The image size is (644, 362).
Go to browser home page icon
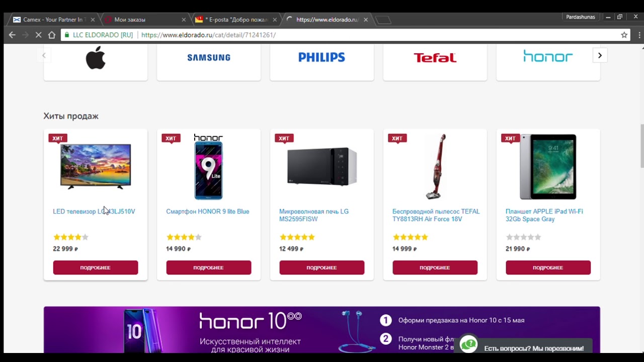(x=52, y=35)
